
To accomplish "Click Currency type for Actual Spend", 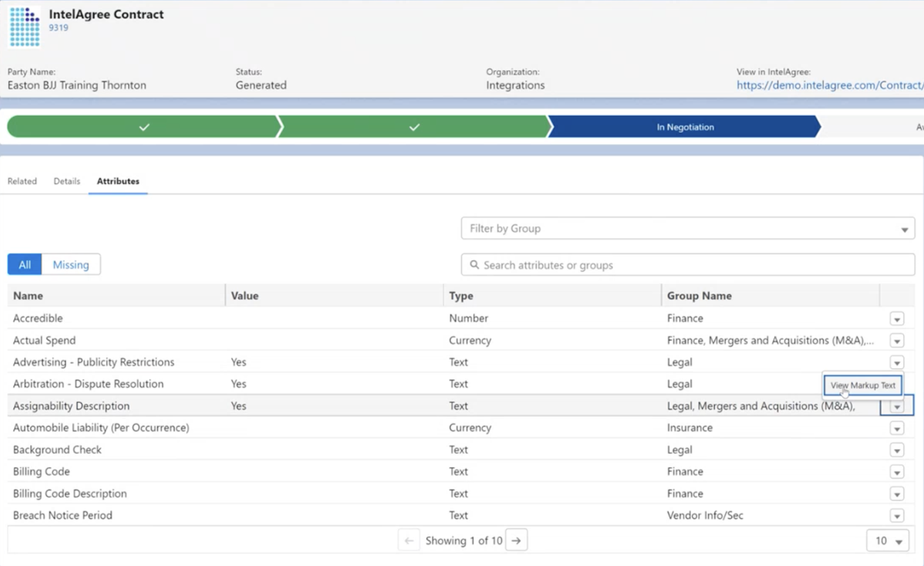I will pos(470,340).
